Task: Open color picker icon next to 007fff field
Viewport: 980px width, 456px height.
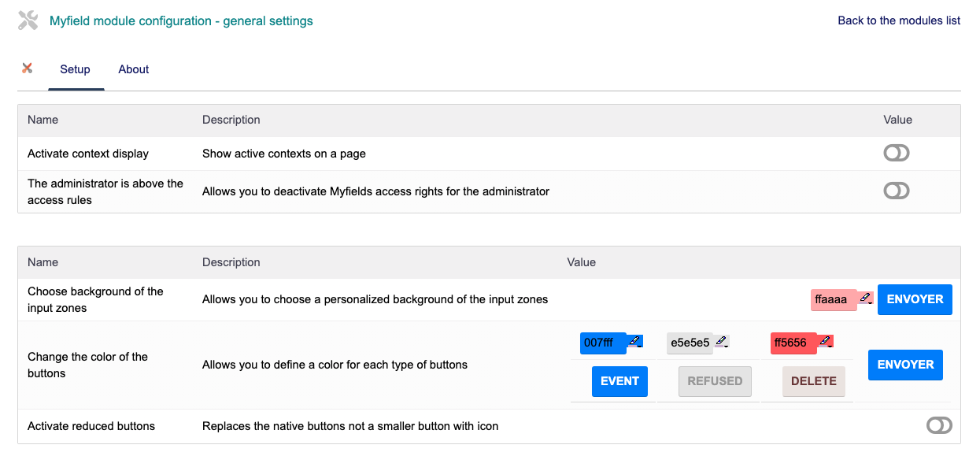Action: tap(634, 342)
